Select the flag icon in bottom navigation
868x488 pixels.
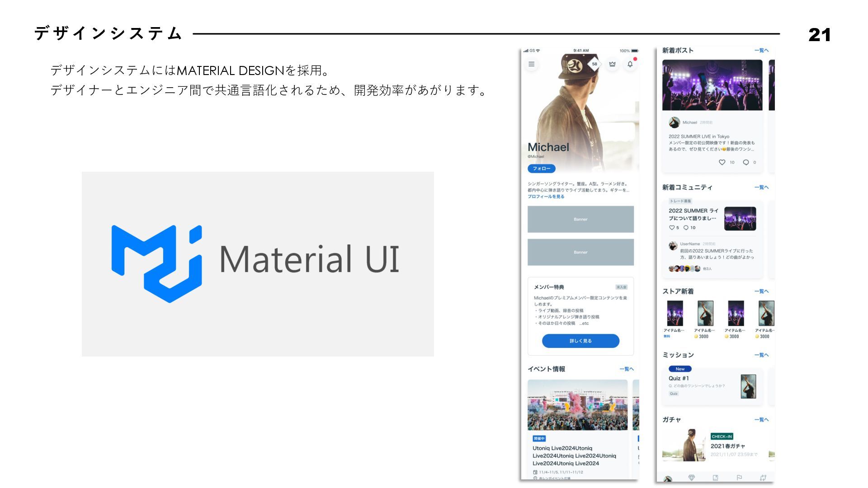click(x=739, y=478)
